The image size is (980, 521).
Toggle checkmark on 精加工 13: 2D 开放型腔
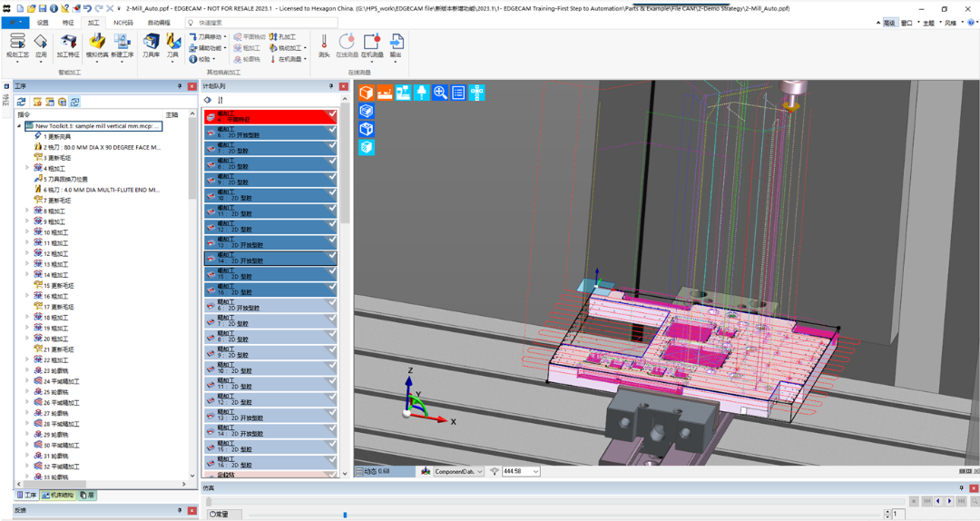click(332, 413)
